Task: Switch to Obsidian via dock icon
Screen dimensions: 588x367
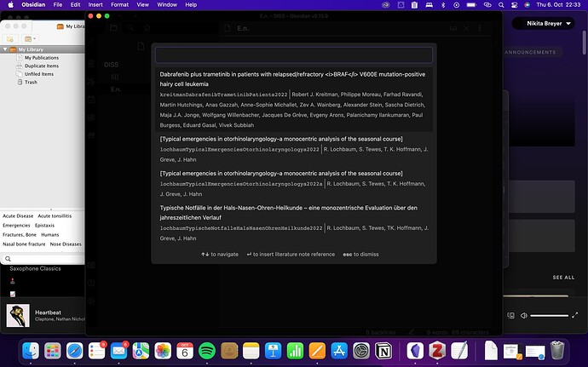Action: pos(415,352)
